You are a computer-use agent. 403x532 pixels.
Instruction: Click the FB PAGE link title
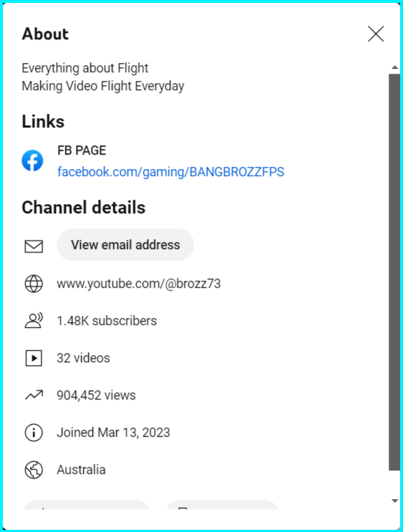click(82, 150)
